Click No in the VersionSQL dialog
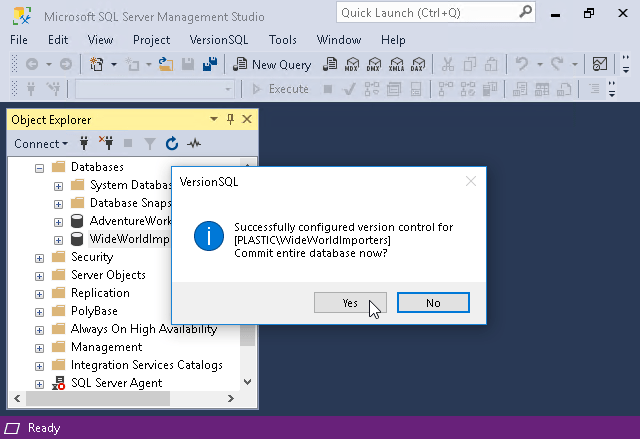 (433, 303)
